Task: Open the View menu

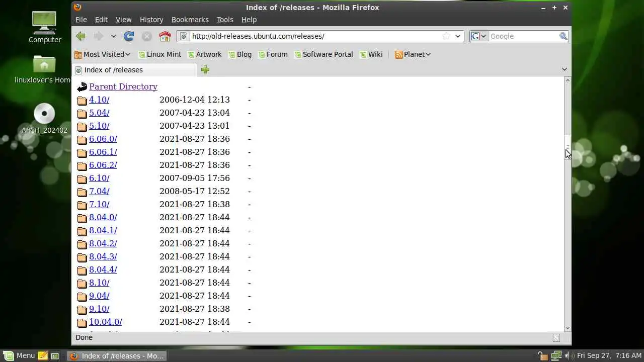Action: (x=123, y=20)
